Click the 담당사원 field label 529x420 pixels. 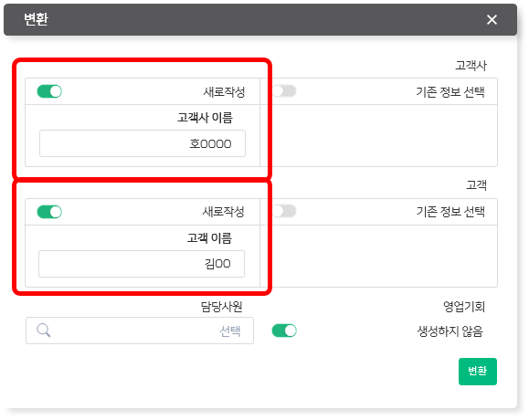222,307
